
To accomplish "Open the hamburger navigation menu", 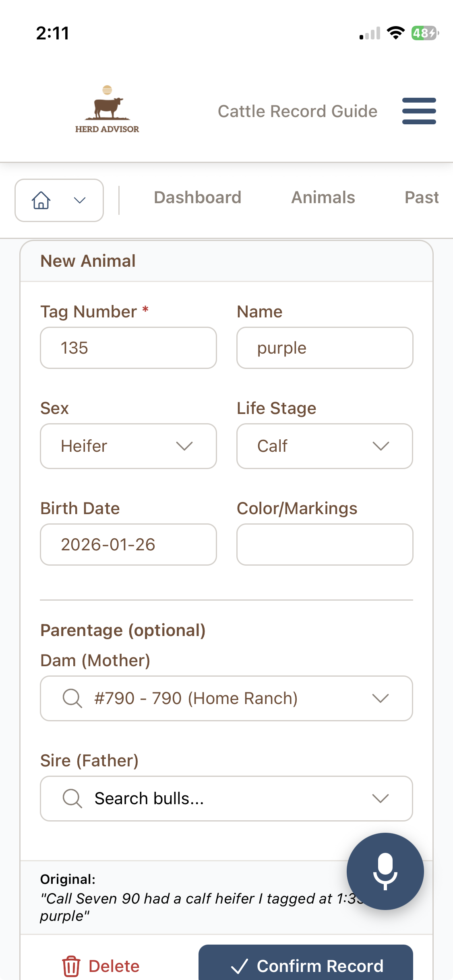I will point(419,111).
